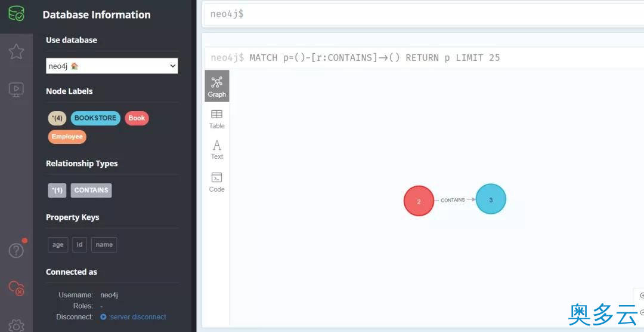644x332 pixels.
Task: Focus the top neo4j$ command editor
Action: tap(424, 14)
